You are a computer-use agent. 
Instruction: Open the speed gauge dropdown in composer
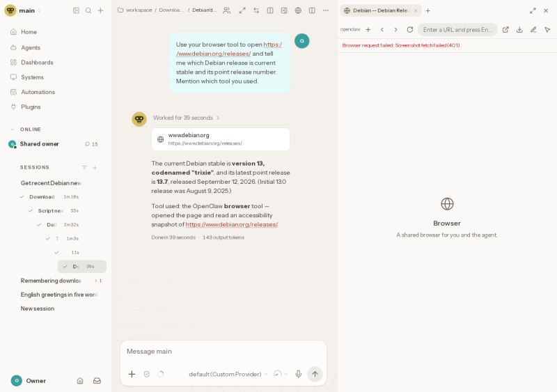pyautogui.click(x=281, y=374)
